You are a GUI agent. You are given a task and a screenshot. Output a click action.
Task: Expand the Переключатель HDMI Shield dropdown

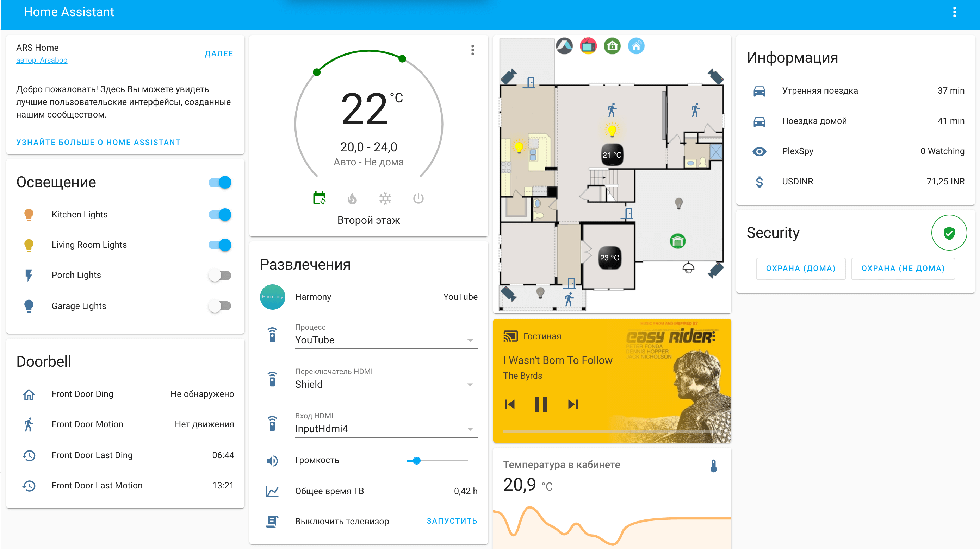[471, 384]
